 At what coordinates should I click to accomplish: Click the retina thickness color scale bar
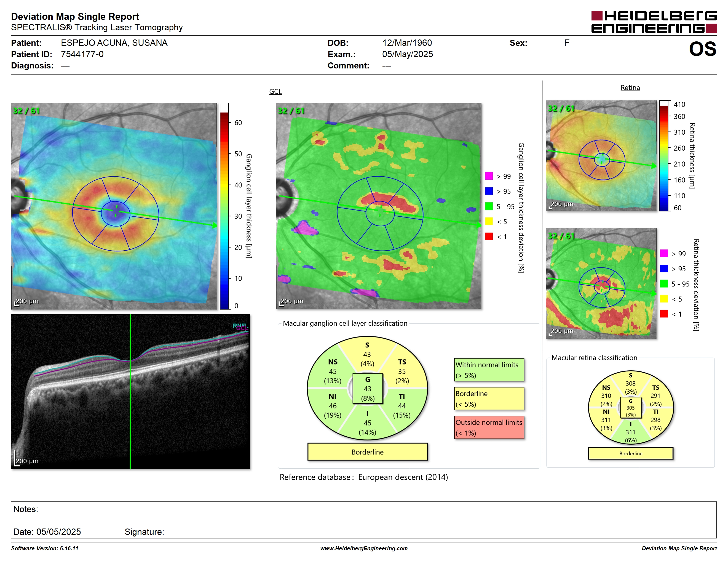pyautogui.click(x=664, y=155)
